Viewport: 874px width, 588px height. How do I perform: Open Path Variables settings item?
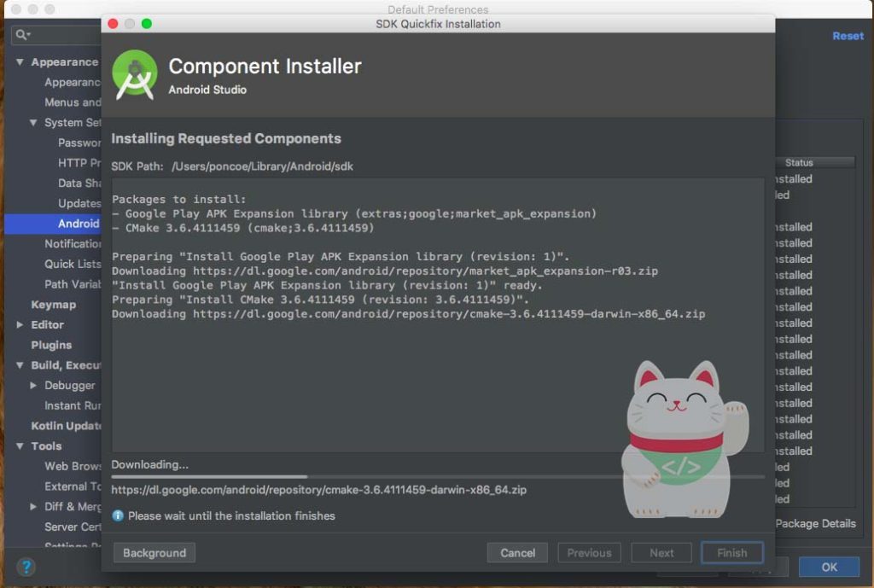[x=73, y=284]
